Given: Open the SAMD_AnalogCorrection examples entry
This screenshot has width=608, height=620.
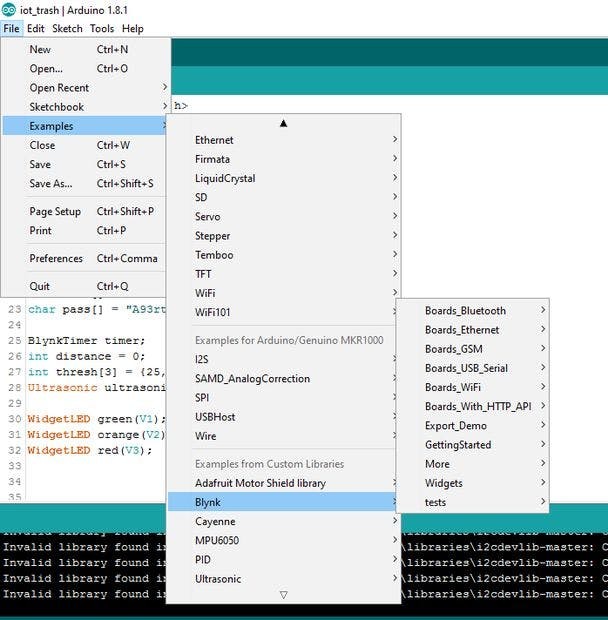Looking at the screenshot, I should pyautogui.click(x=282, y=378).
